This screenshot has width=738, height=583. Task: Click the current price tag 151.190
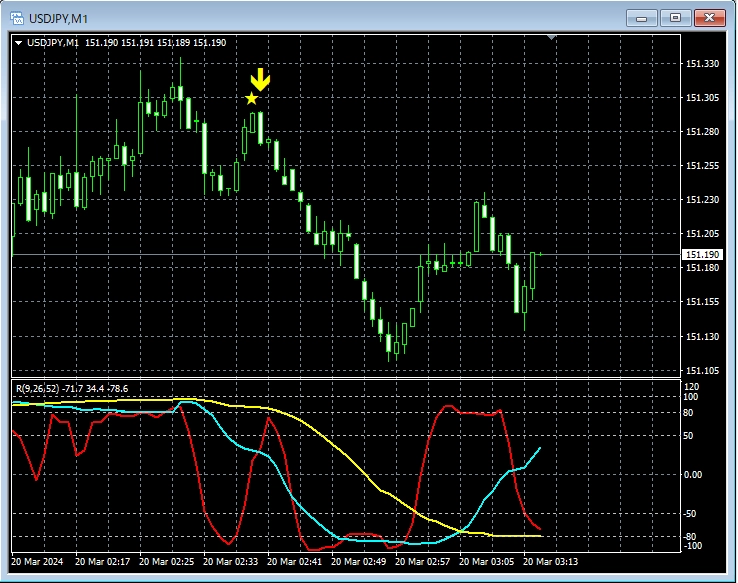702,255
